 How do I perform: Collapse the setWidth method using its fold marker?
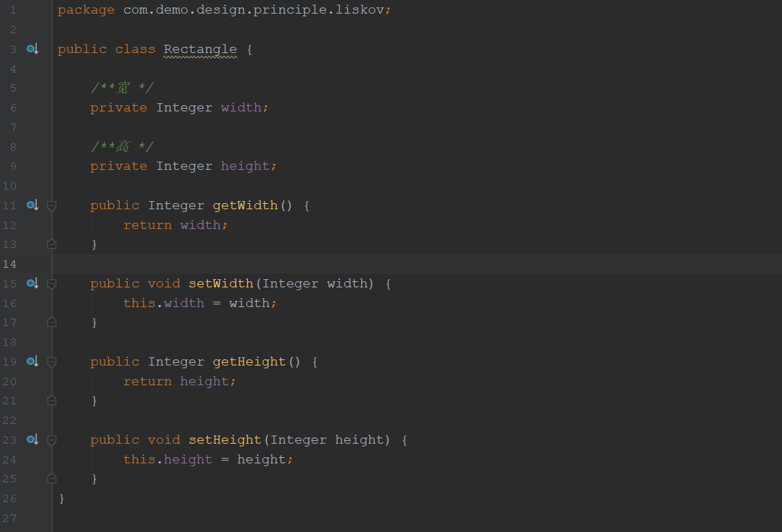(52, 283)
